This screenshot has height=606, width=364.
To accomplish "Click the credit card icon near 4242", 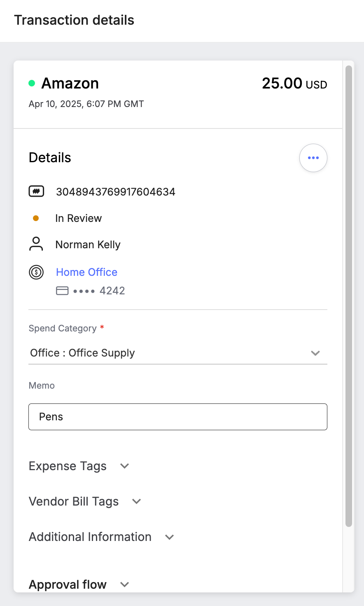I will pos(62,291).
